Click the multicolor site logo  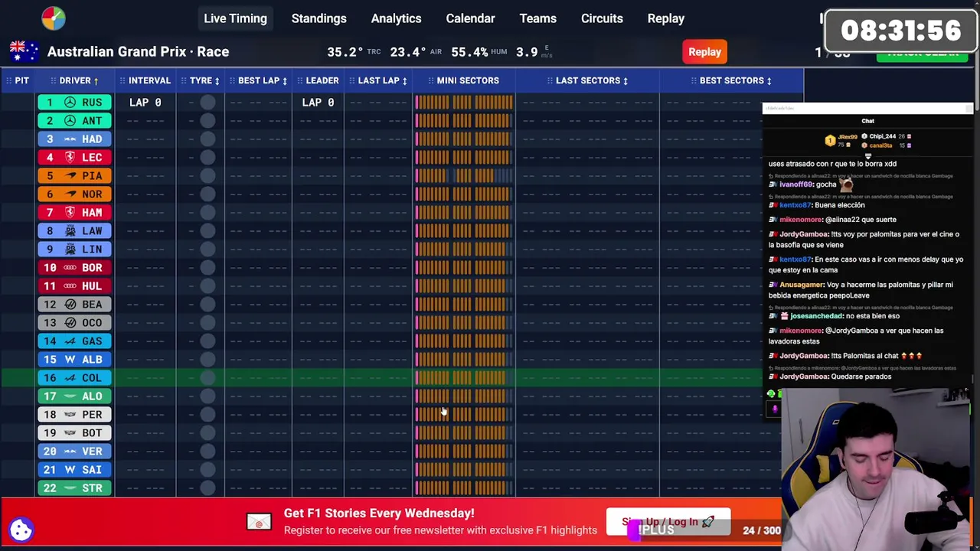(54, 18)
